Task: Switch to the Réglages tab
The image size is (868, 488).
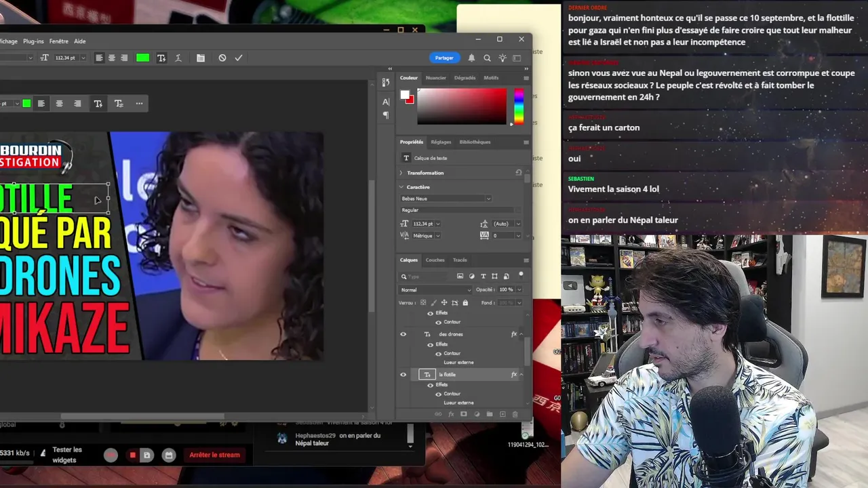Action: pos(441,142)
